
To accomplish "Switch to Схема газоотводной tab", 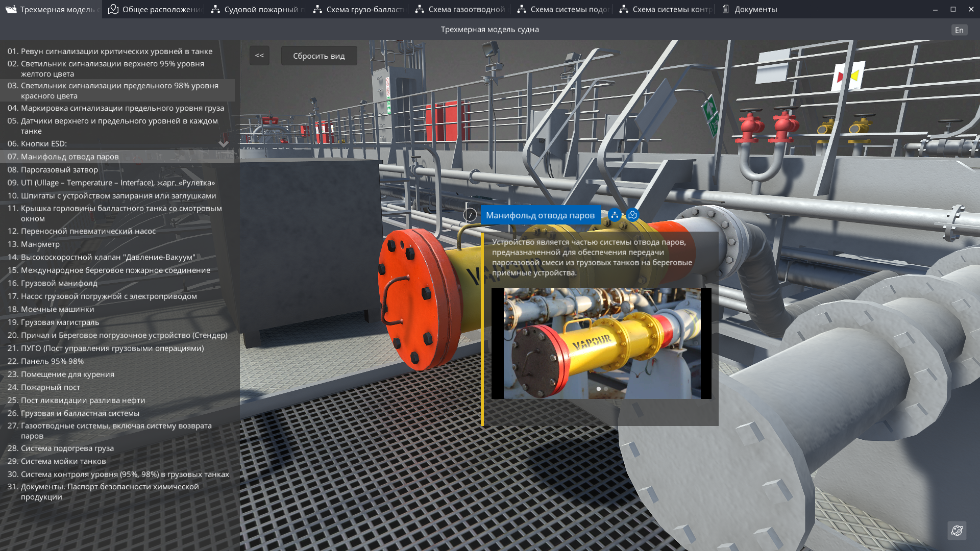I will point(459,9).
